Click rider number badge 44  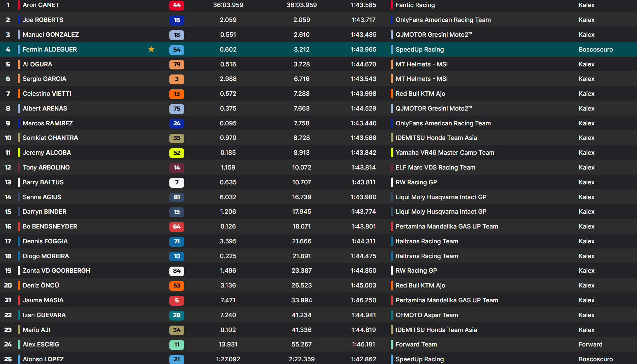177,5
